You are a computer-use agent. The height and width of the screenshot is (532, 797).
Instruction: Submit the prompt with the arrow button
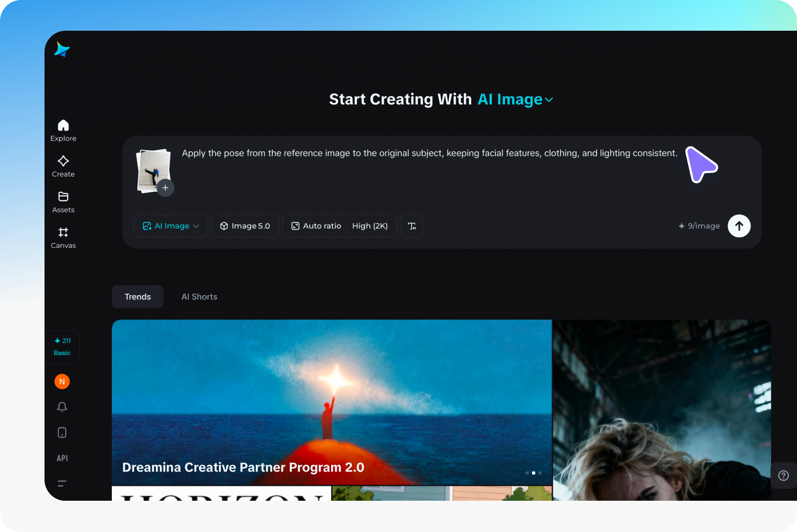pos(739,226)
